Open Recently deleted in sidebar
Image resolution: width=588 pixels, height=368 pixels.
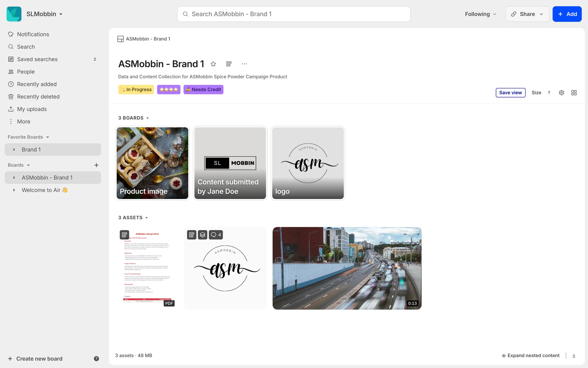pyautogui.click(x=38, y=97)
